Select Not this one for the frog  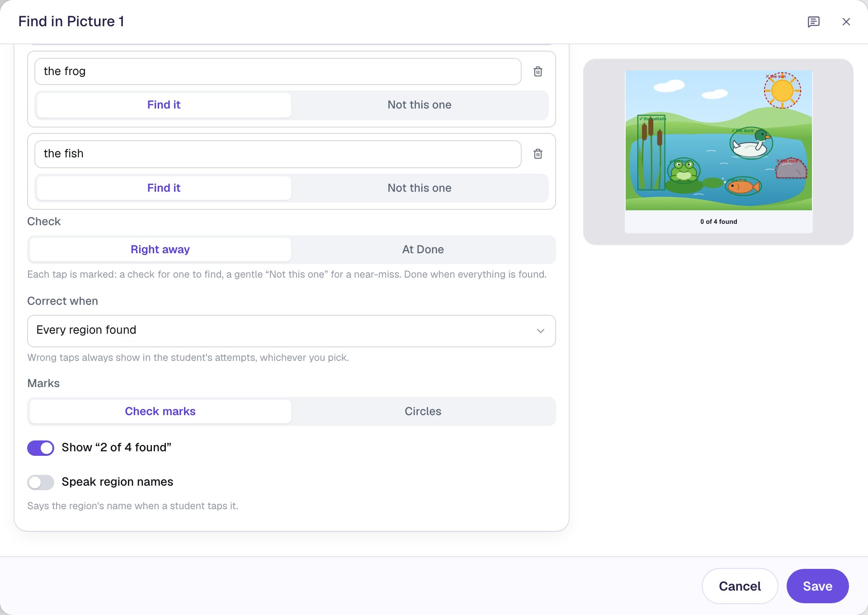pyautogui.click(x=419, y=105)
